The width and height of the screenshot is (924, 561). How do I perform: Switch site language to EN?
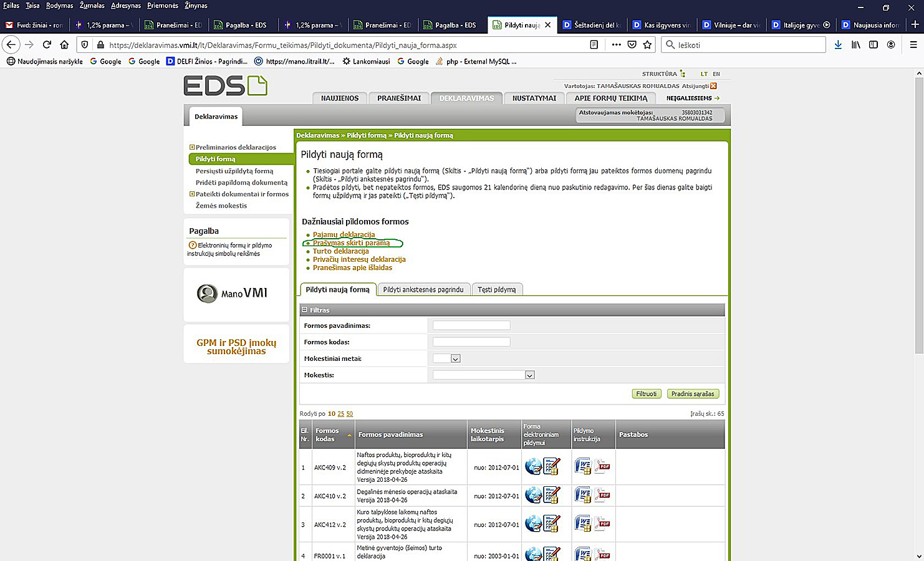(716, 74)
